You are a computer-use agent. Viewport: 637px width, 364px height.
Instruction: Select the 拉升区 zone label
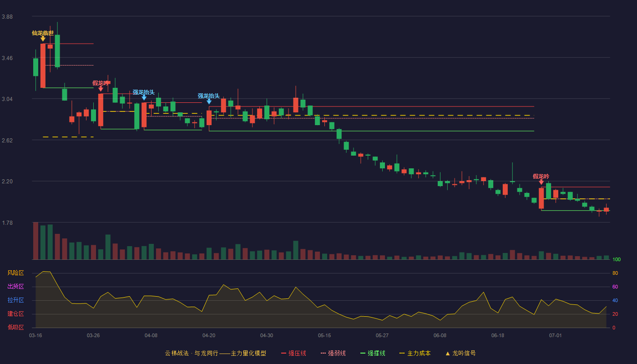(16, 300)
